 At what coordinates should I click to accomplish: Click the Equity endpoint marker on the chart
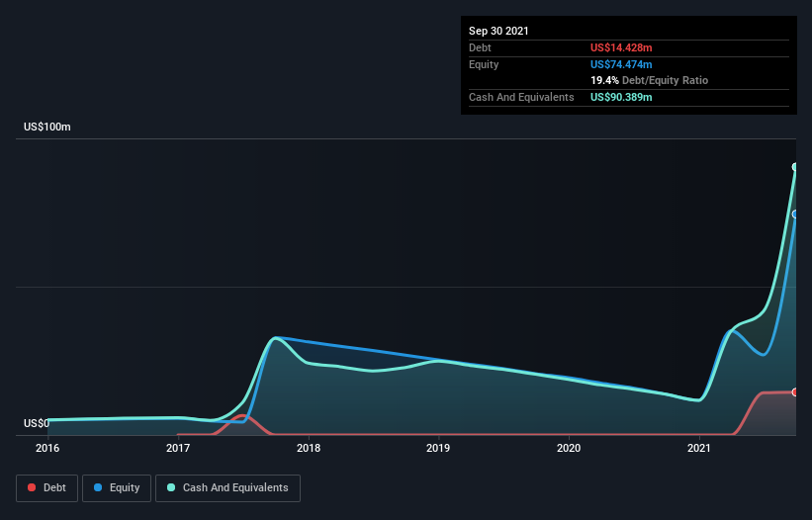[795, 215]
